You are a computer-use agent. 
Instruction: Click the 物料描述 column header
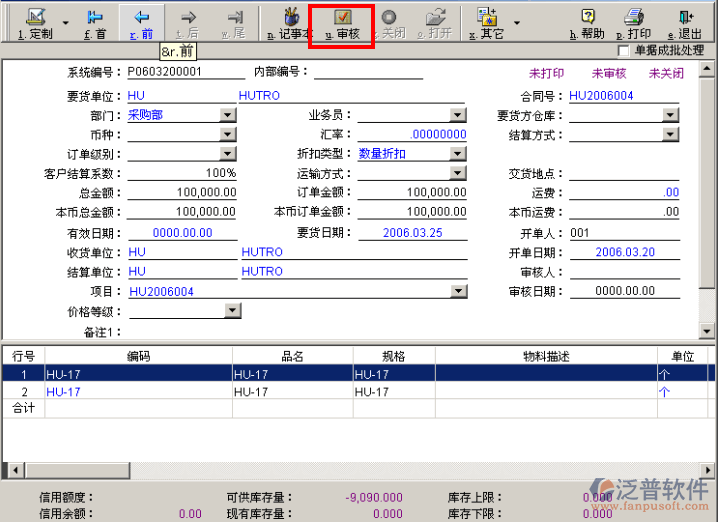pyautogui.click(x=546, y=356)
